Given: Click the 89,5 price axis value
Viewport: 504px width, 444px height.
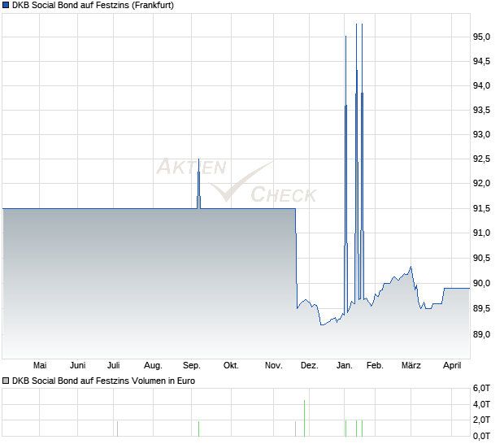Looking at the screenshot, I should tap(481, 309).
